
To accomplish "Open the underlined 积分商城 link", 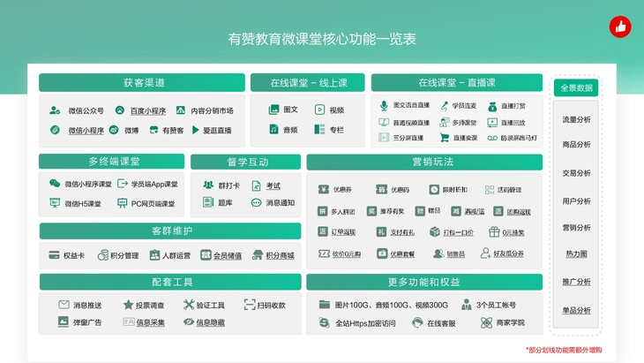I will 281,255.
